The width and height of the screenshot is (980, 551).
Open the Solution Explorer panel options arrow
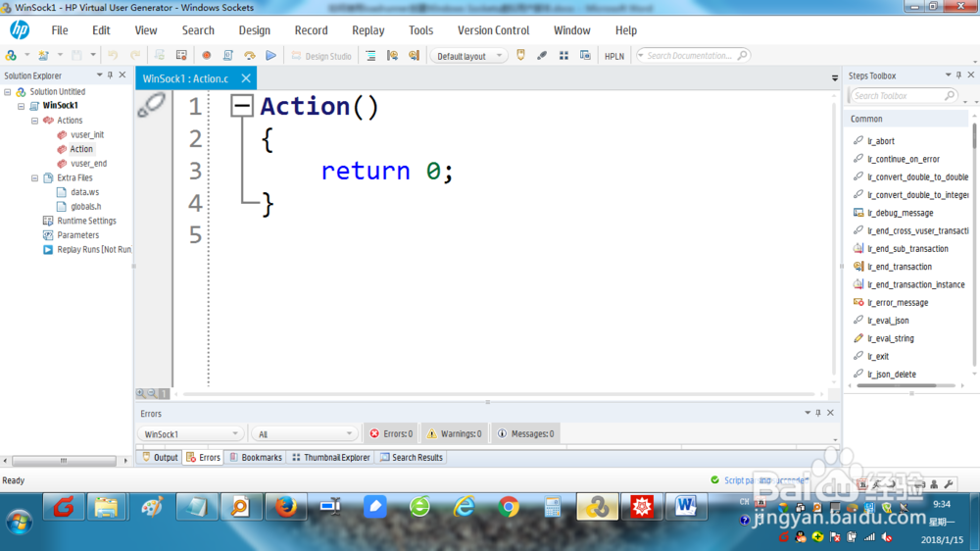pyautogui.click(x=99, y=75)
